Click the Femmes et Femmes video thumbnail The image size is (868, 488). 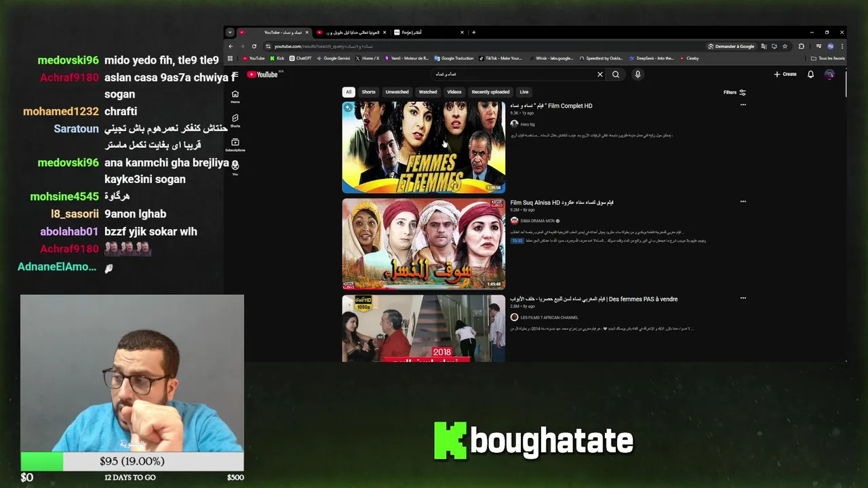point(424,147)
